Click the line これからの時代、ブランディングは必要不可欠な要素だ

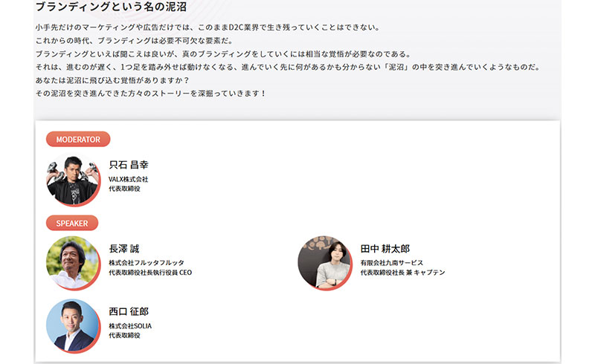point(134,41)
